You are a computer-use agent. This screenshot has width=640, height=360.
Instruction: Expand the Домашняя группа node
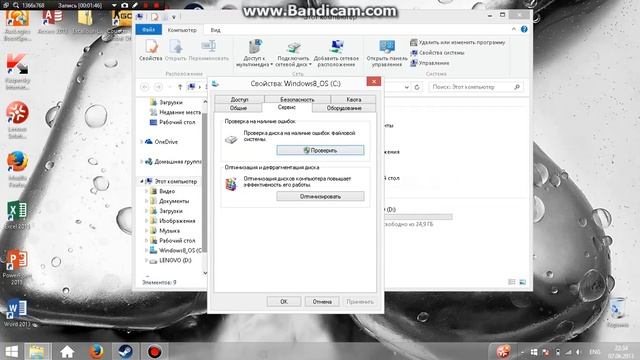tap(142, 162)
